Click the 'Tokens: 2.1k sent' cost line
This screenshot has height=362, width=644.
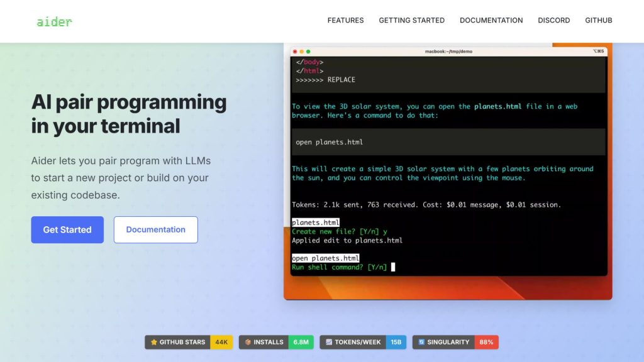coord(426,205)
